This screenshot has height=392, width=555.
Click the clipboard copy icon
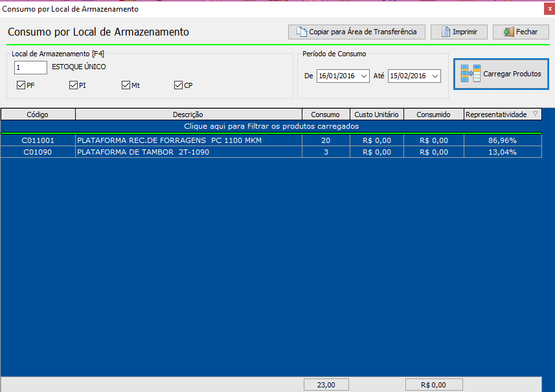301,32
